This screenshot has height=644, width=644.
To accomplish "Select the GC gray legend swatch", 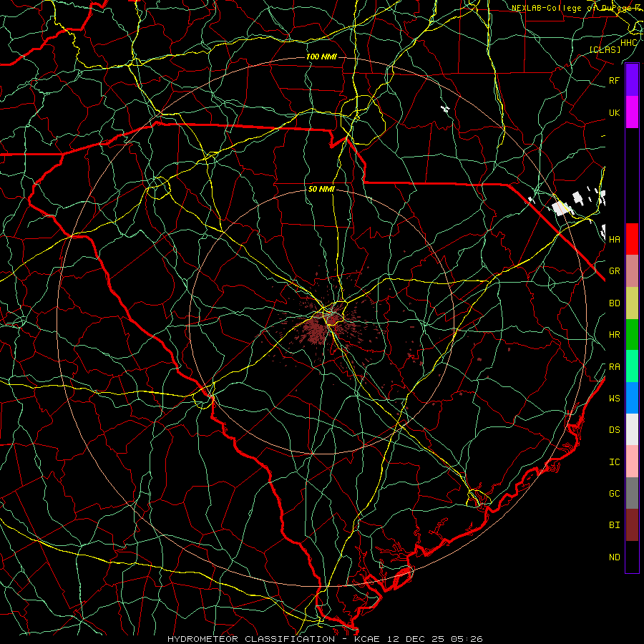I will coord(632,493).
